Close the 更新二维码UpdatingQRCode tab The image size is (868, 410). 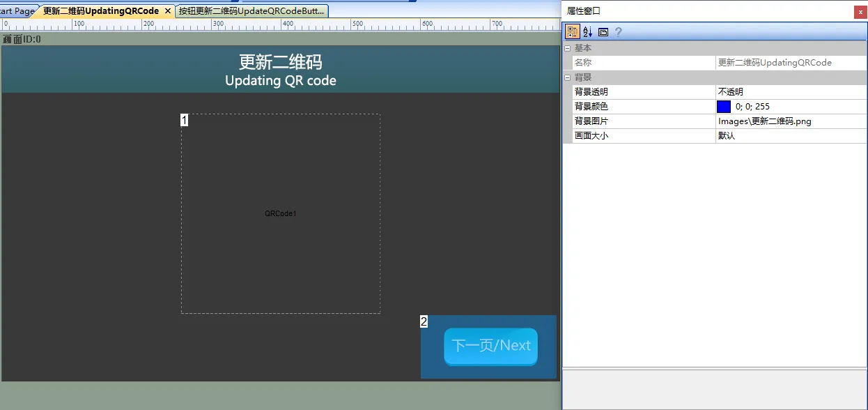(x=167, y=11)
